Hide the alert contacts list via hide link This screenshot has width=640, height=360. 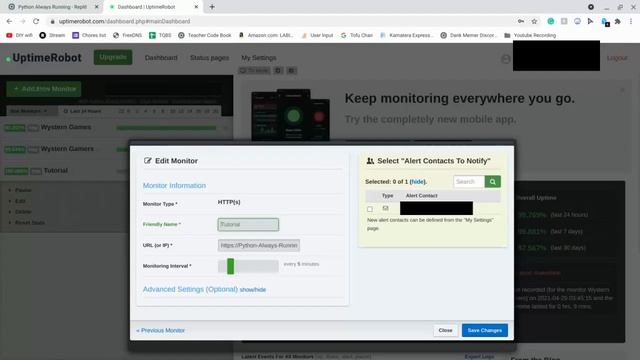pos(417,182)
